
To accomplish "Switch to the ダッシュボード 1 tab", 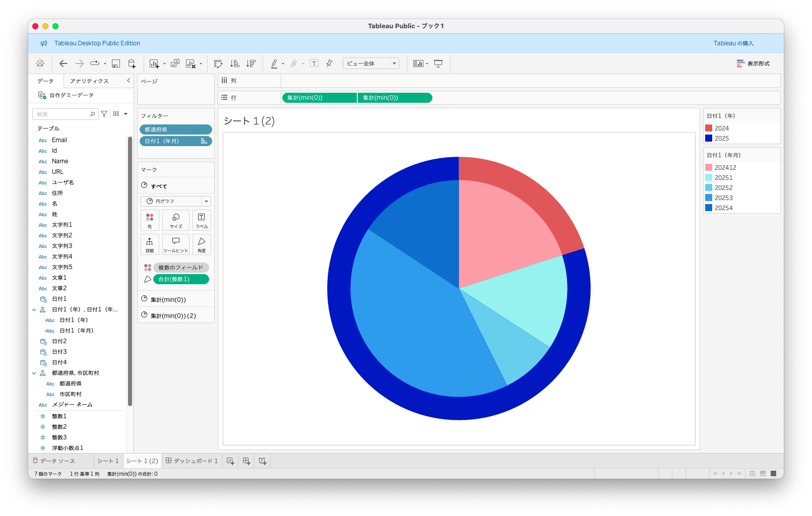I will 192,461.
